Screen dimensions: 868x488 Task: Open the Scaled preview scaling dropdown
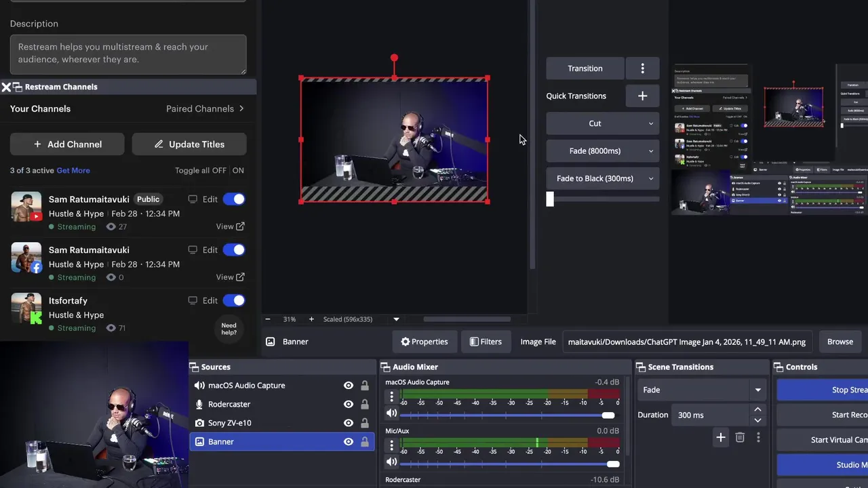396,319
